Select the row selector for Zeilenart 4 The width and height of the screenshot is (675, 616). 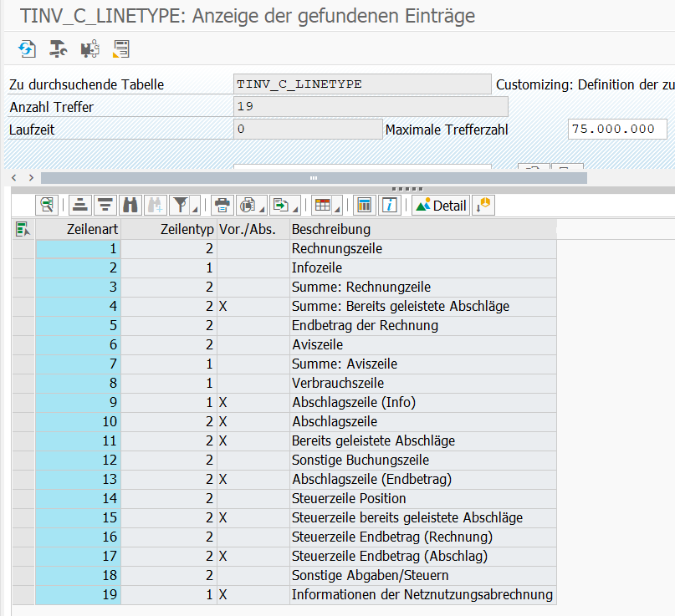23,306
